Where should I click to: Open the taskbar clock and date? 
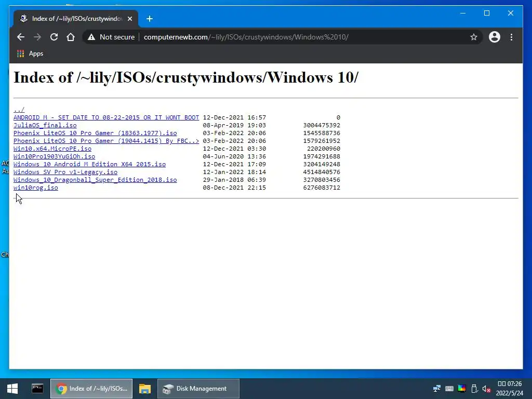tap(510, 389)
